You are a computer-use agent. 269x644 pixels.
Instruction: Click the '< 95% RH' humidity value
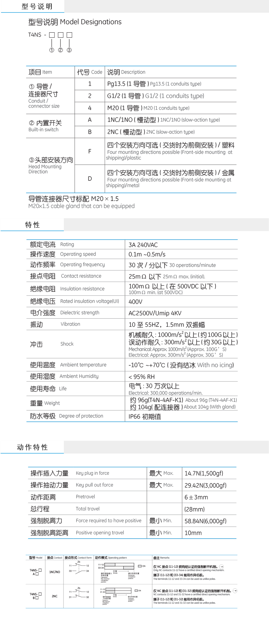pos(142,377)
